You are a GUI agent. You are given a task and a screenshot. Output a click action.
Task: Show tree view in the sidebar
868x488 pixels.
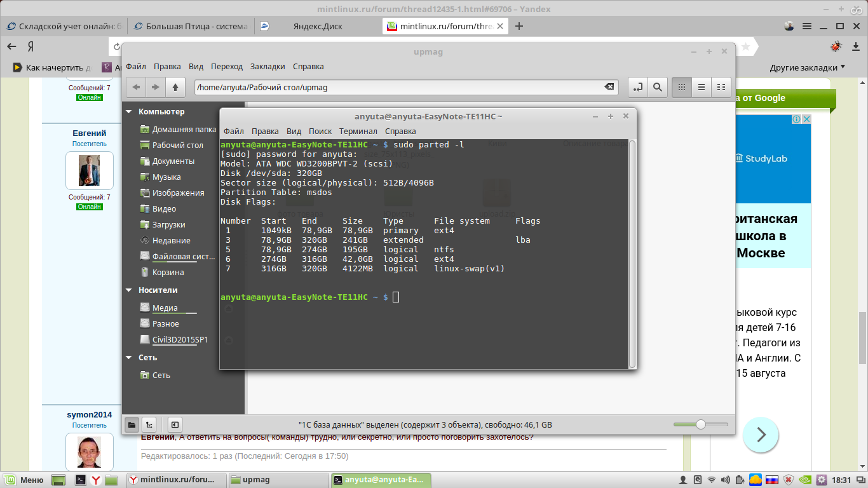(x=149, y=424)
